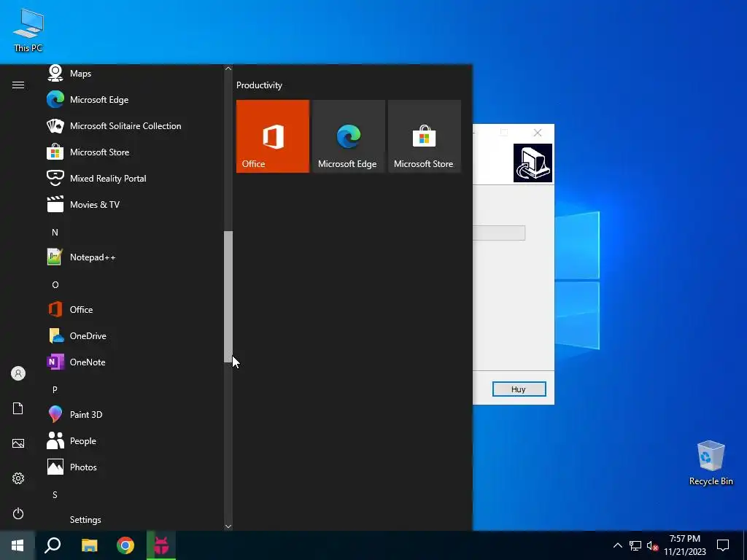Select the Recycle Bin desktop icon
The image size is (747, 560).
click(x=711, y=463)
